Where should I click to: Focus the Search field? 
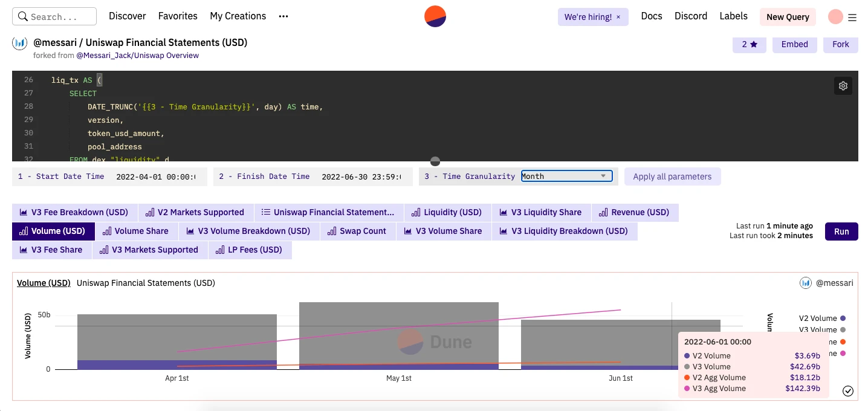pyautogui.click(x=54, y=16)
